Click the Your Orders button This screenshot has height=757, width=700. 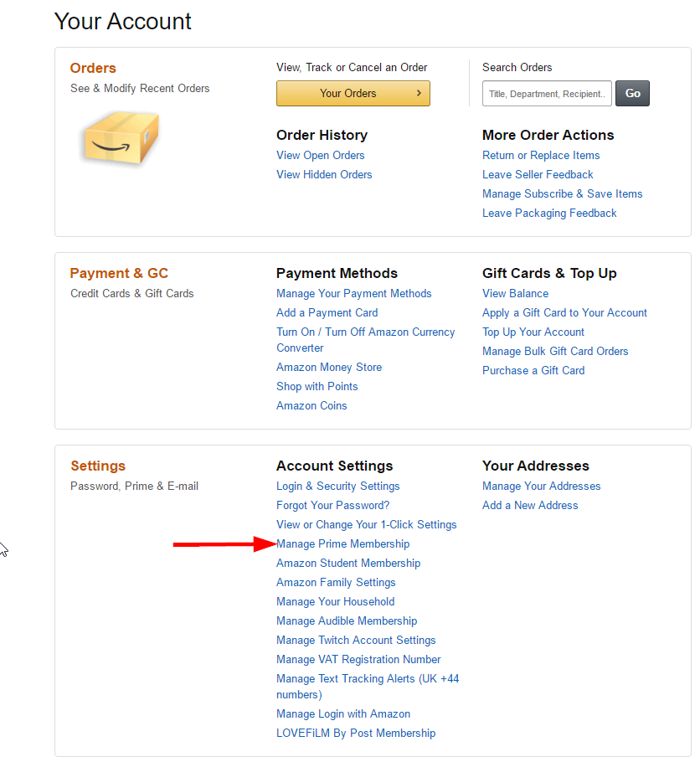(x=353, y=93)
